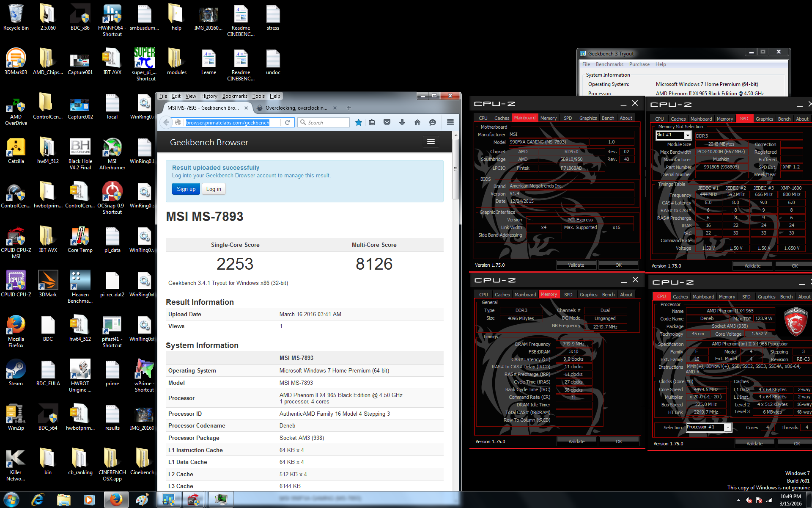Launch MSI Afterburner desktop shortcut

click(112, 153)
